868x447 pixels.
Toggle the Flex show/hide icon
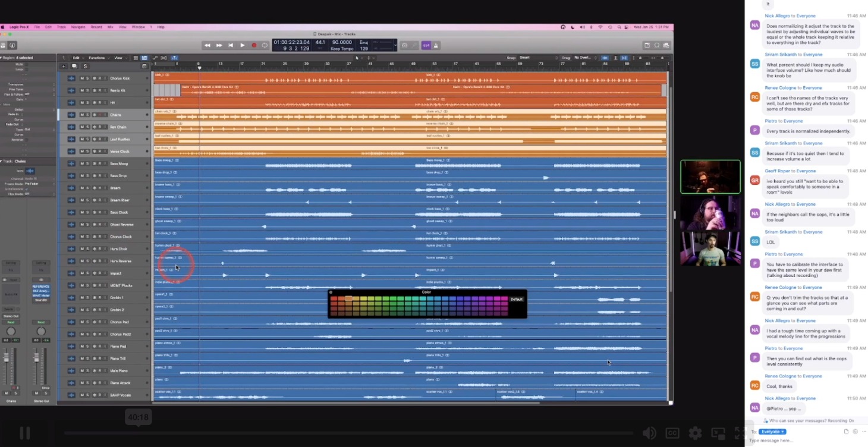click(164, 58)
